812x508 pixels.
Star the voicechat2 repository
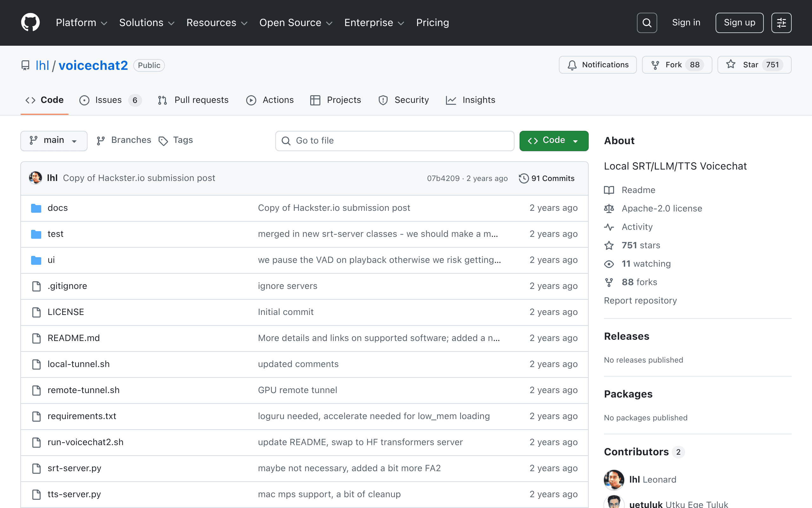tap(754, 65)
